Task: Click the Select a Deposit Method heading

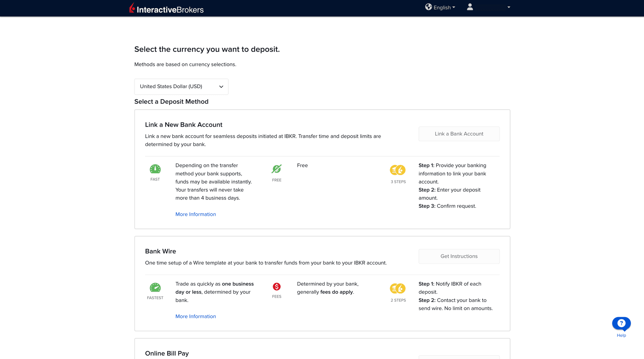Action: click(171, 102)
